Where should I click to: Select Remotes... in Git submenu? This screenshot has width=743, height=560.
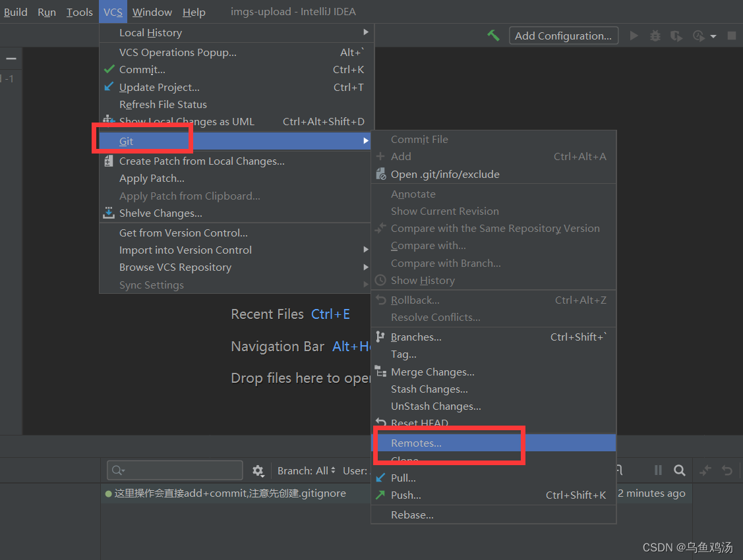493,443
